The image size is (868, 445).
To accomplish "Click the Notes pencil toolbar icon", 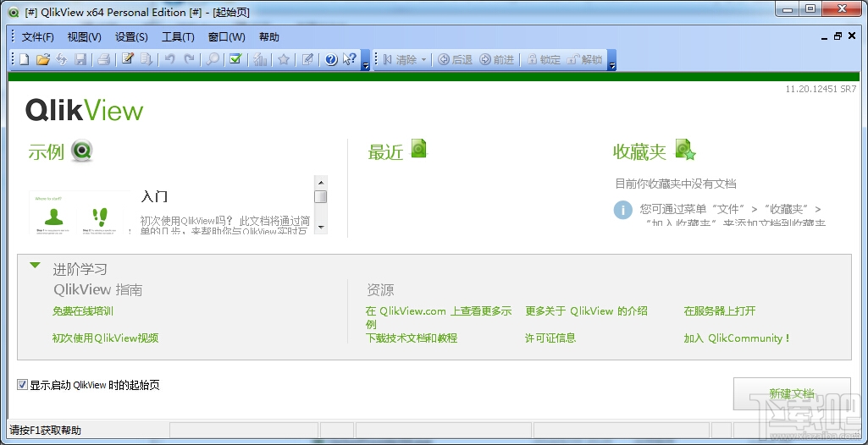I will [307, 59].
